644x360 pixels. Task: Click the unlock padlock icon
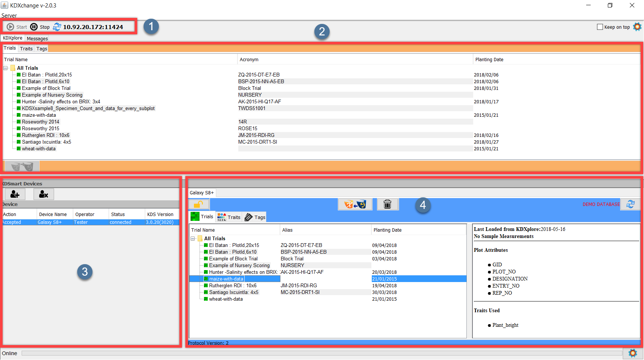tap(198, 204)
